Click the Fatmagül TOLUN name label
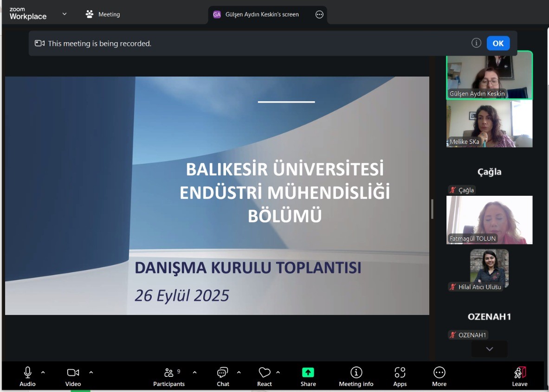This screenshot has height=392, width=549. click(472, 238)
